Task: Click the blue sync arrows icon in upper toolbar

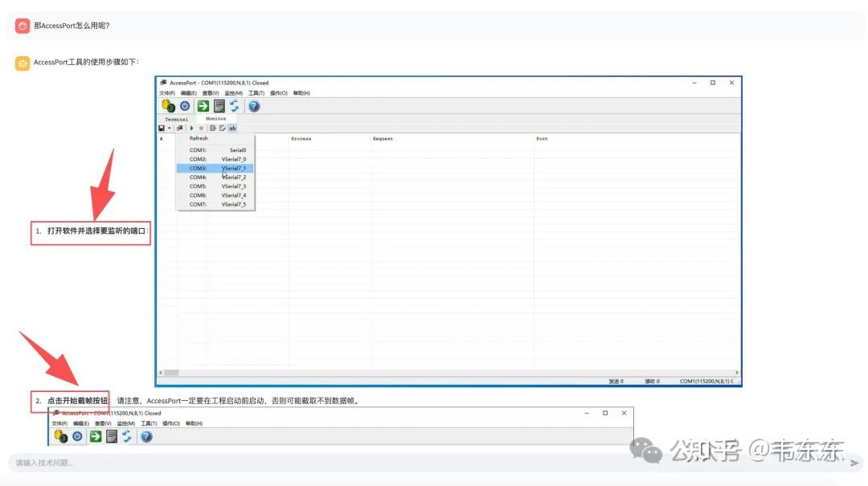Action: coord(235,105)
